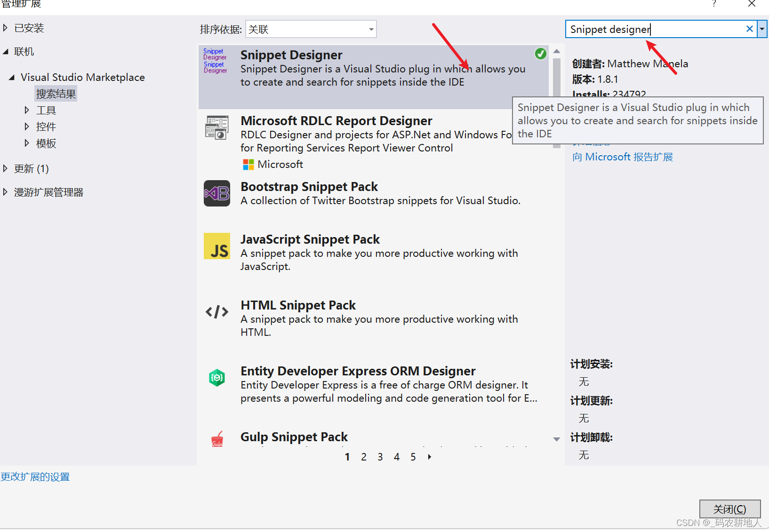Expand the 工具 category
Image resolution: width=769 pixels, height=532 pixels.
[x=27, y=110]
